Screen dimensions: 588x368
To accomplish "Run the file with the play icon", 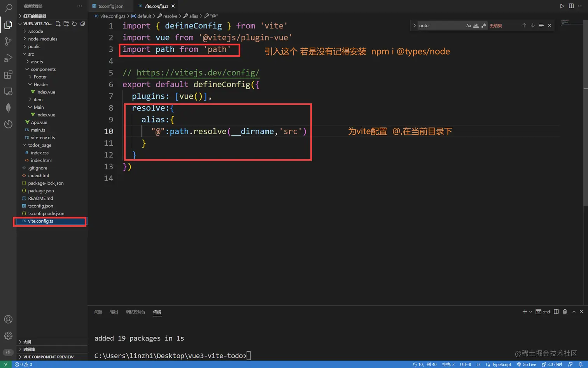I will coord(562,6).
